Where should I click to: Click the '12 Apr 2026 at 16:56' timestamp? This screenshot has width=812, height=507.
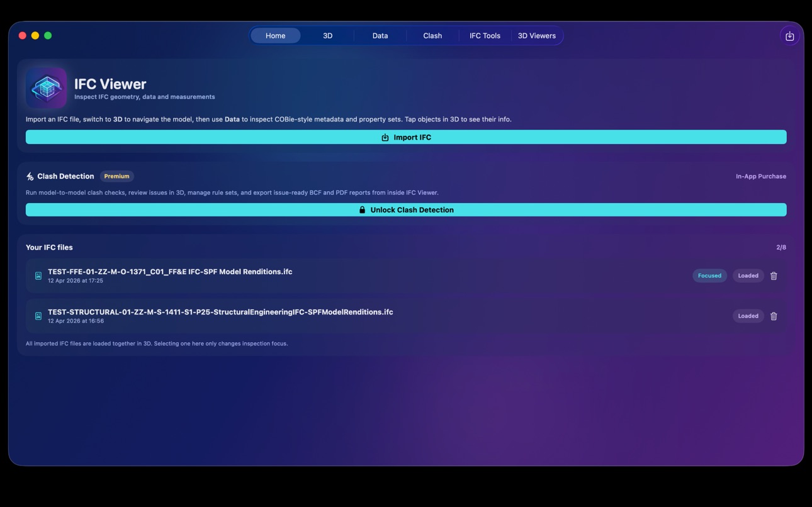pos(76,321)
